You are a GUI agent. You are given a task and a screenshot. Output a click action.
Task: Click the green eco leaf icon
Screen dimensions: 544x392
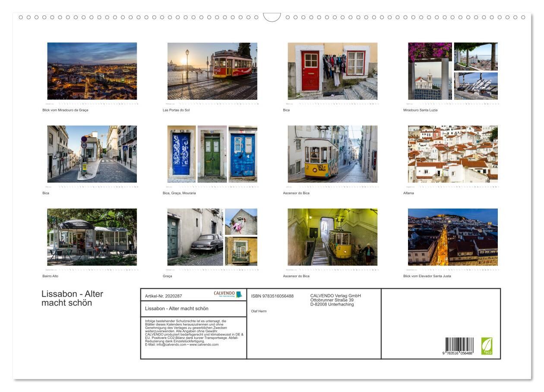tap(487, 345)
